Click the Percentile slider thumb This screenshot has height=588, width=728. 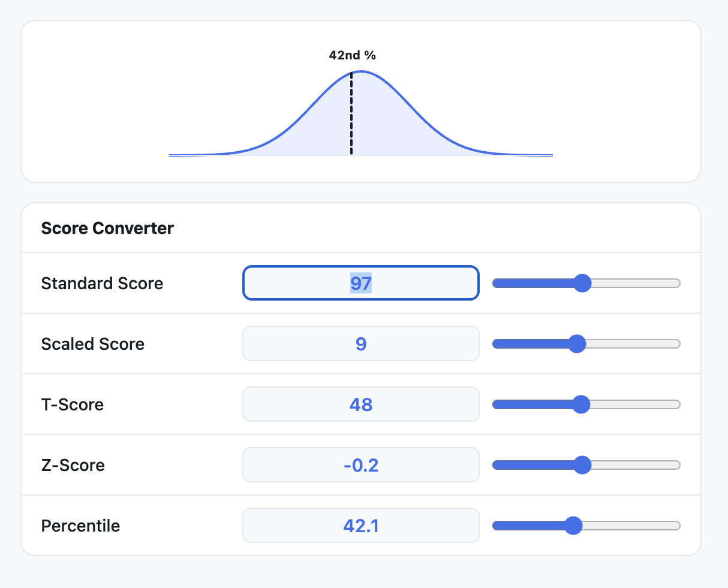574,525
